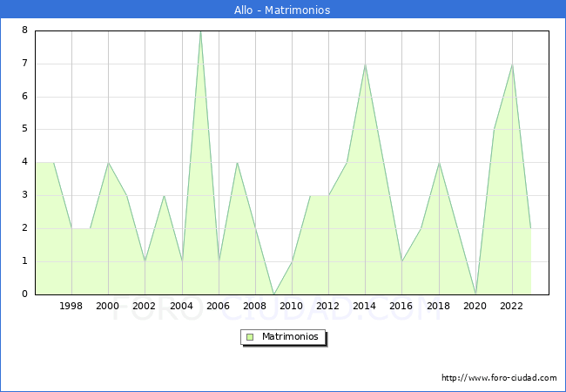Screen dimensions: 566x392
Task: Select the 2006 x-axis label
Action: click(218, 306)
